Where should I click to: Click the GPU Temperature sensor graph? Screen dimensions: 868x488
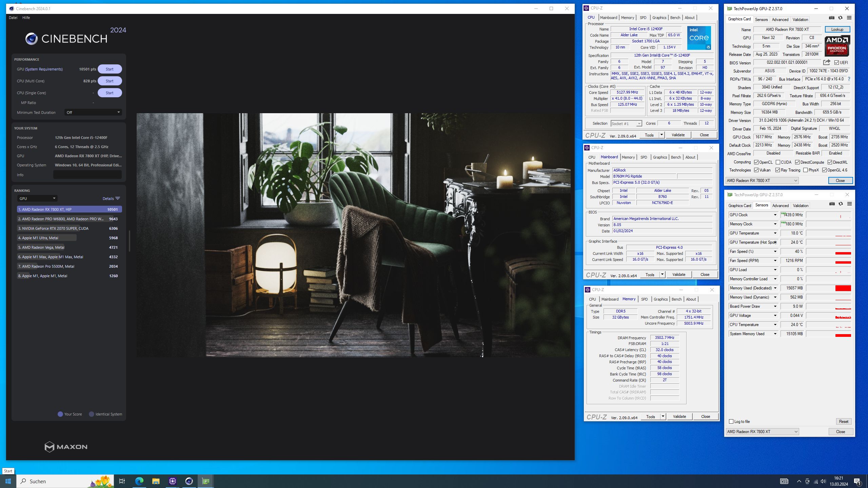pos(828,233)
